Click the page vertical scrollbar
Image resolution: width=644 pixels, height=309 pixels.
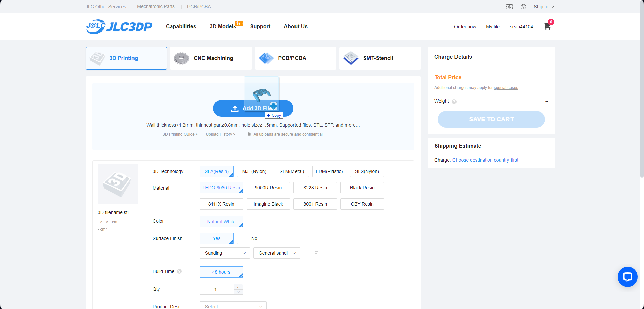point(642,89)
